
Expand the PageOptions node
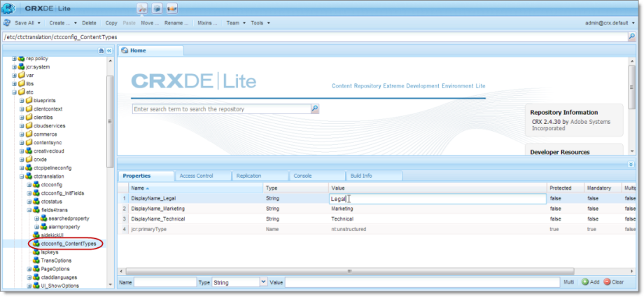pyautogui.click(x=29, y=269)
